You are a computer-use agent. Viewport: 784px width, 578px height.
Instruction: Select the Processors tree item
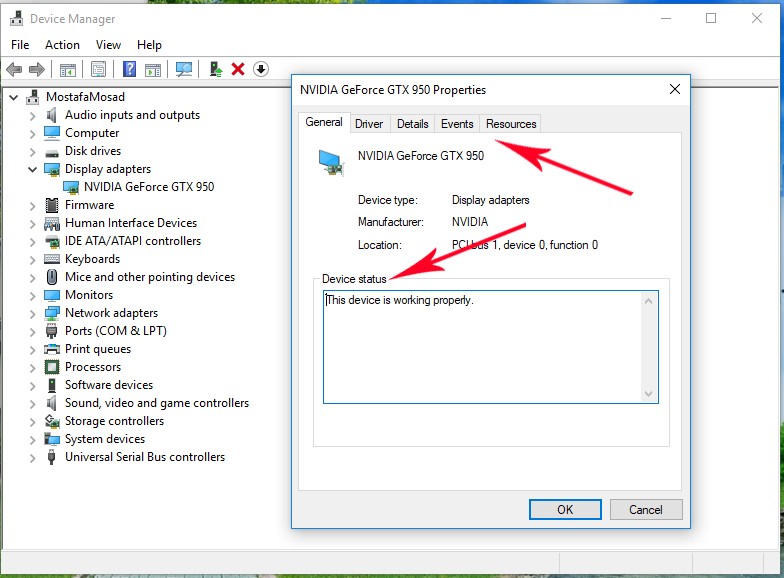[93, 367]
